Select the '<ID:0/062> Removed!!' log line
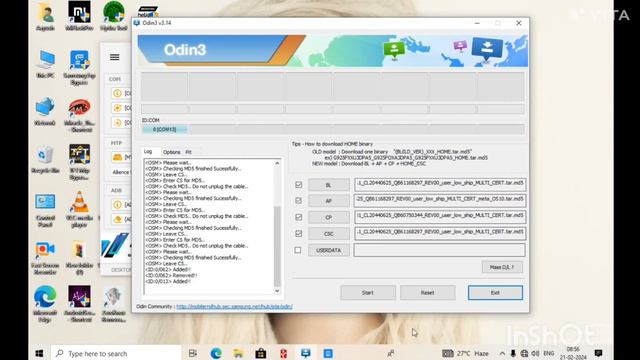Image resolution: width=640 pixels, height=360 pixels. coord(171,276)
